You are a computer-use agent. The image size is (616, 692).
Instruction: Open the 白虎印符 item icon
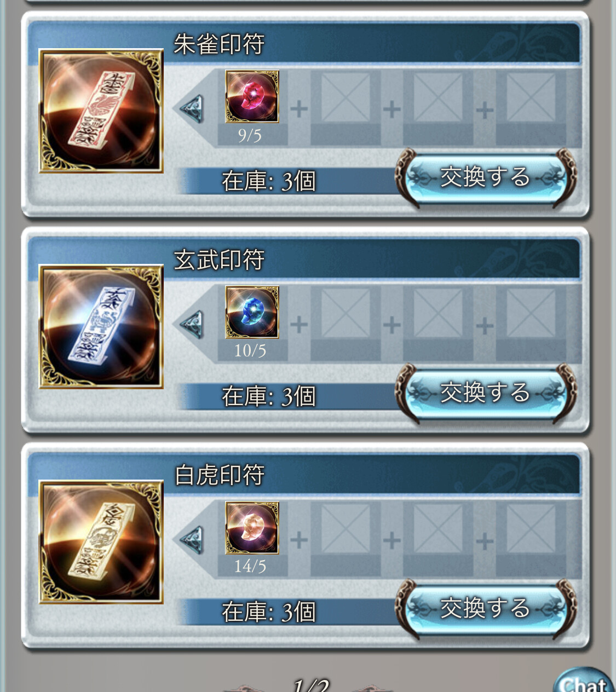pyautogui.click(x=101, y=542)
